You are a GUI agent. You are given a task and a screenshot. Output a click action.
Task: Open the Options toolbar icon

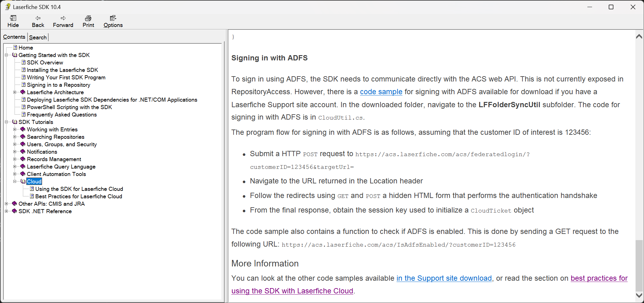click(x=113, y=18)
